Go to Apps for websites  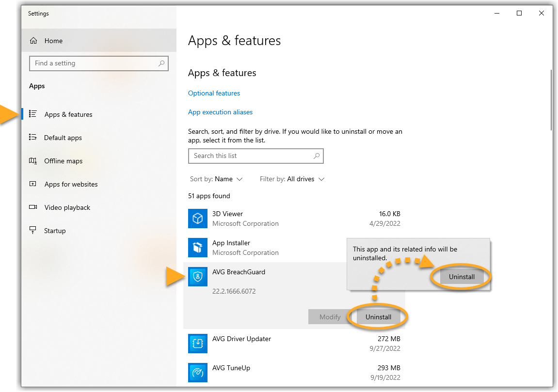pyautogui.click(x=71, y=185)
